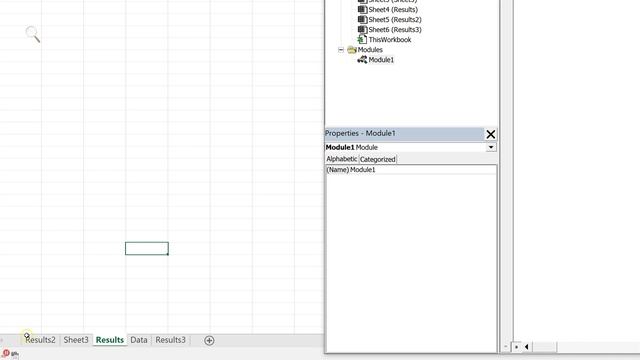Click the ThisWorkbook Excel icon
Screen dimensions: 640x360
point(362,40)
